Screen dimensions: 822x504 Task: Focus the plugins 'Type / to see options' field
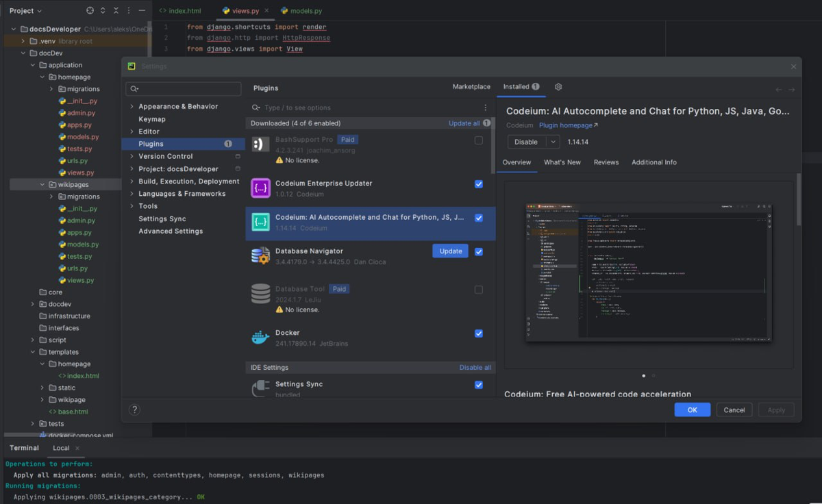[x=370, y=108]
